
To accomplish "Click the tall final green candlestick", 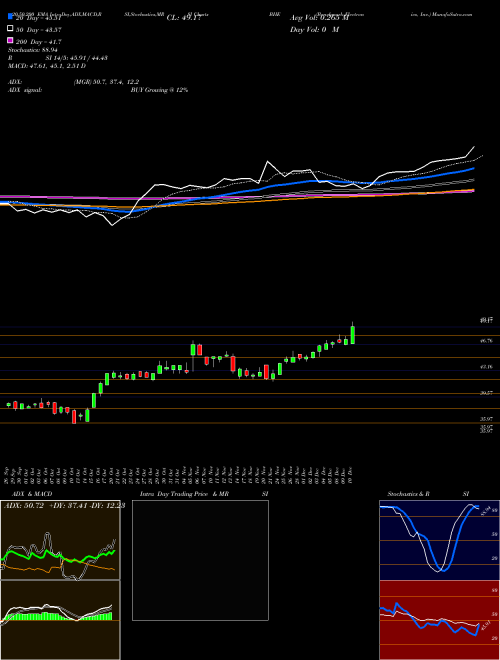I will tap(353, 335).
